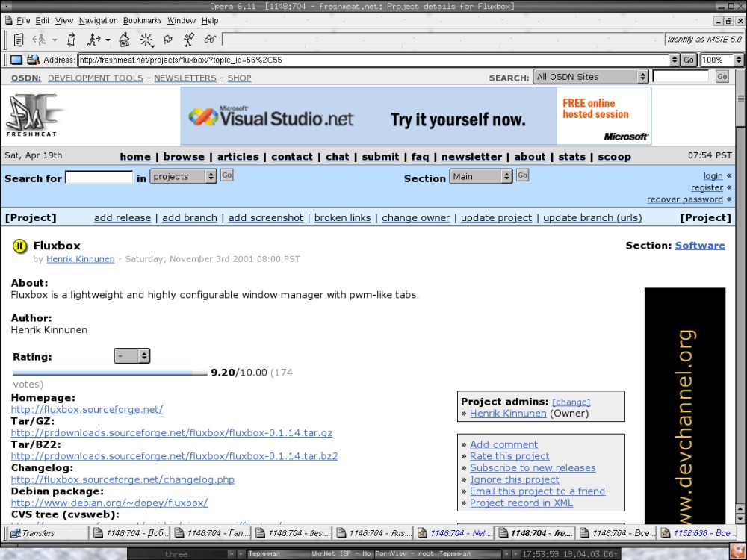747x560 pixels.
Task: Click the UkrNet ISP taskbar window button
Action: coord(341,553)
